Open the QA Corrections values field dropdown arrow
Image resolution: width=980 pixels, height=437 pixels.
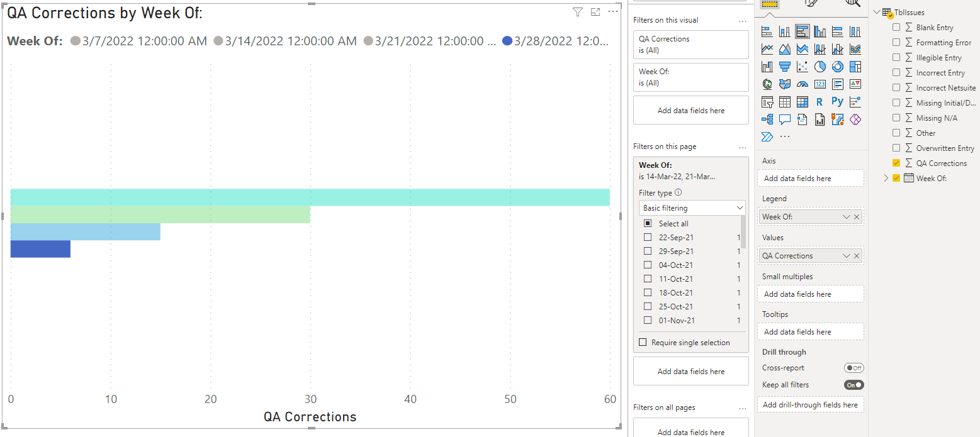[x=847, y=256]
